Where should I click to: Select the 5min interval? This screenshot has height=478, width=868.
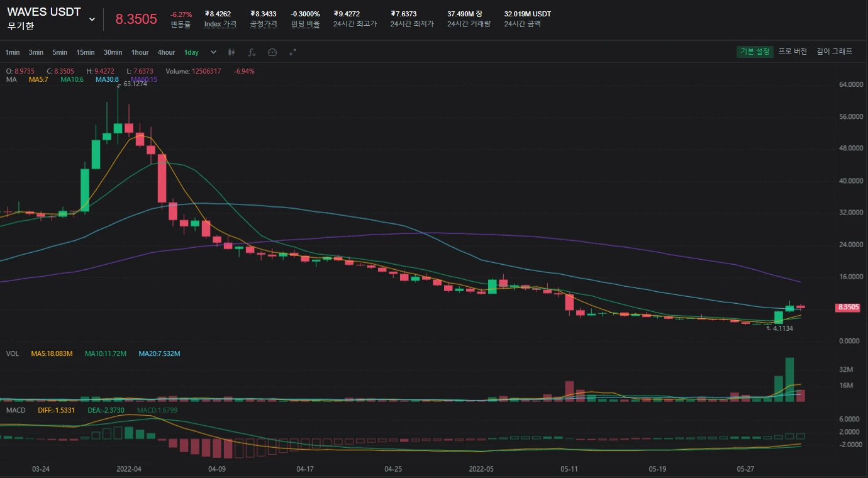tap(60, 52)
